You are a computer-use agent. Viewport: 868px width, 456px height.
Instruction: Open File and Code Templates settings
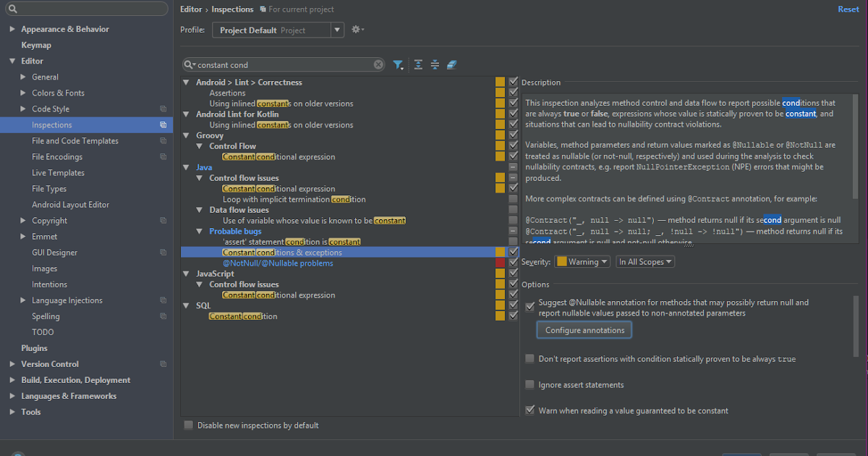(x=75, y=141)
